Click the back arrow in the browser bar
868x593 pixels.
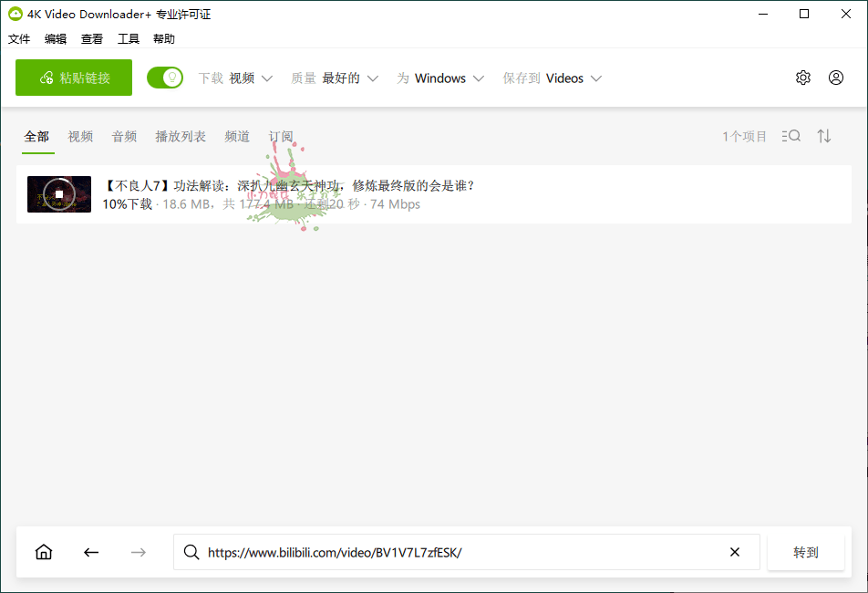click(x=90, y=552)
